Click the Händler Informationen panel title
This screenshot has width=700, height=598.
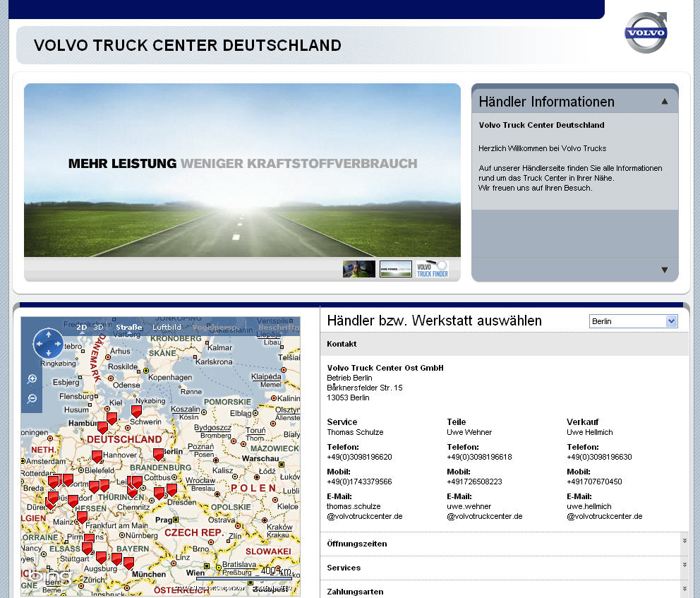point(546,102)
